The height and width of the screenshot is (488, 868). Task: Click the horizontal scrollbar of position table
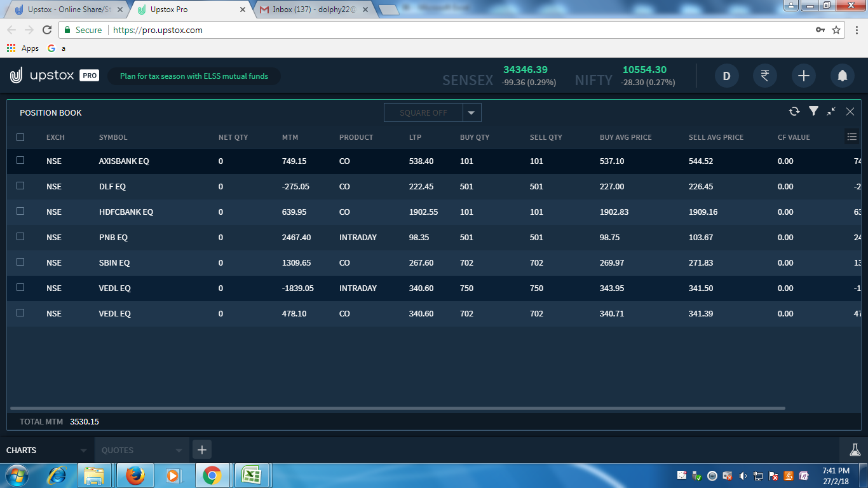tap(398, 409)
